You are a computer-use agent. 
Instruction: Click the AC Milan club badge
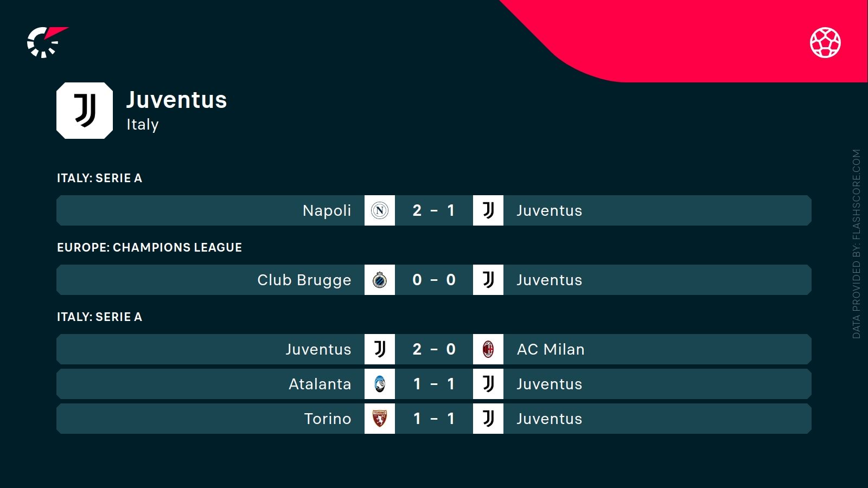click(x=488, y=349)
